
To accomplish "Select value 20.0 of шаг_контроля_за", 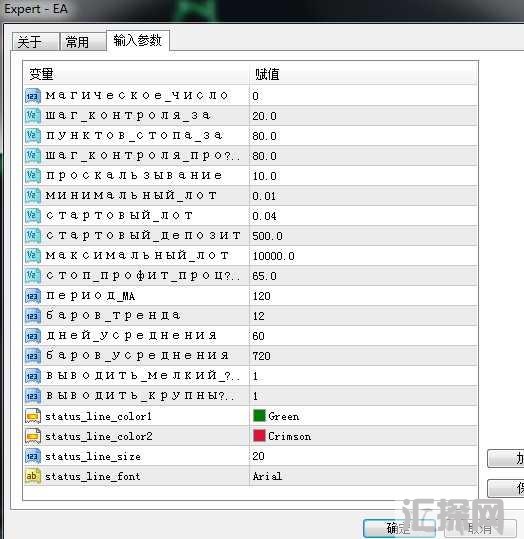I will pyautogui.click(x=264, y=116).
